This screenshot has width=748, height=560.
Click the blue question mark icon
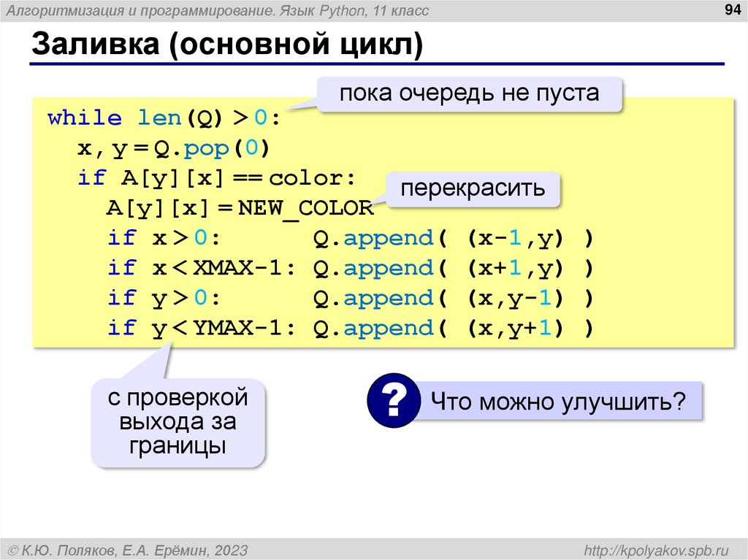pos(394,401)
